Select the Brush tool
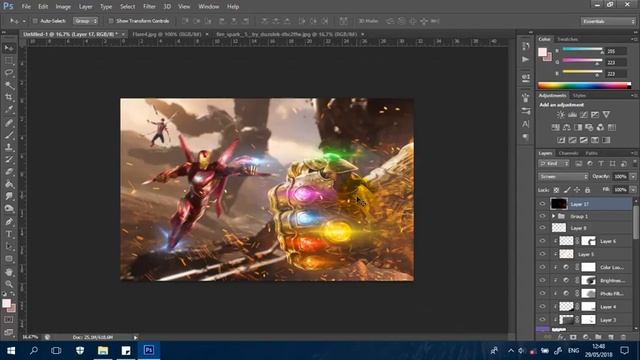Image resolution: width=640 pixels, height=360 pixels. 9,135
